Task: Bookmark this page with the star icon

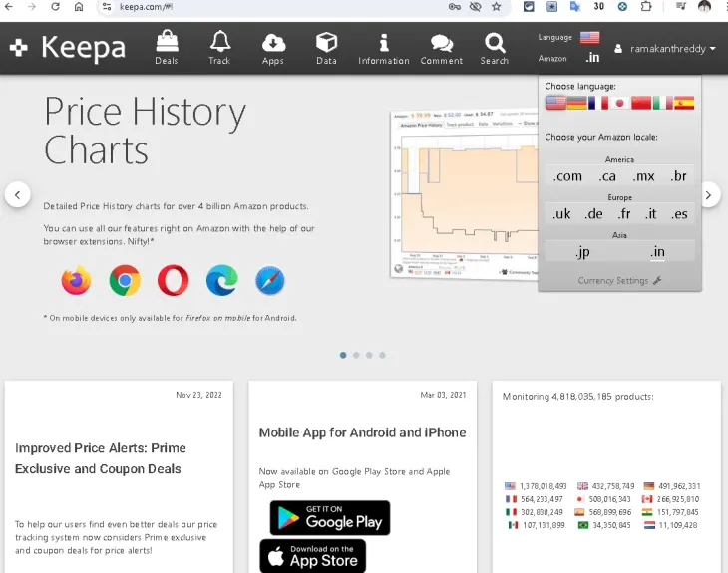Action: [x=496, y=6]
